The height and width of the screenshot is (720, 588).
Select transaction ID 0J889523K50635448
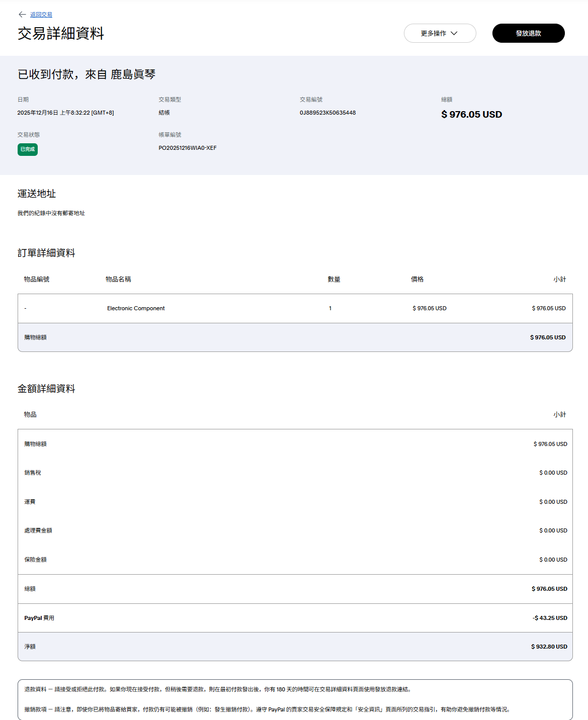[x=327, y=113]
